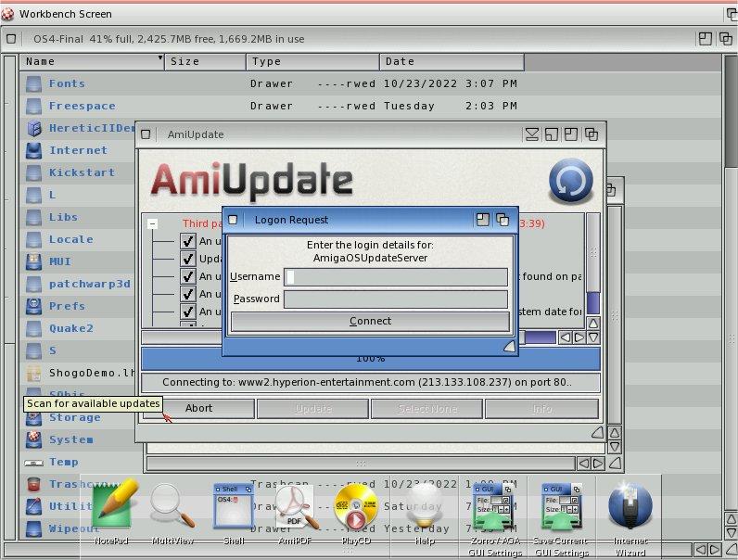Click Logon Request zoom gadget

(482, 220)
